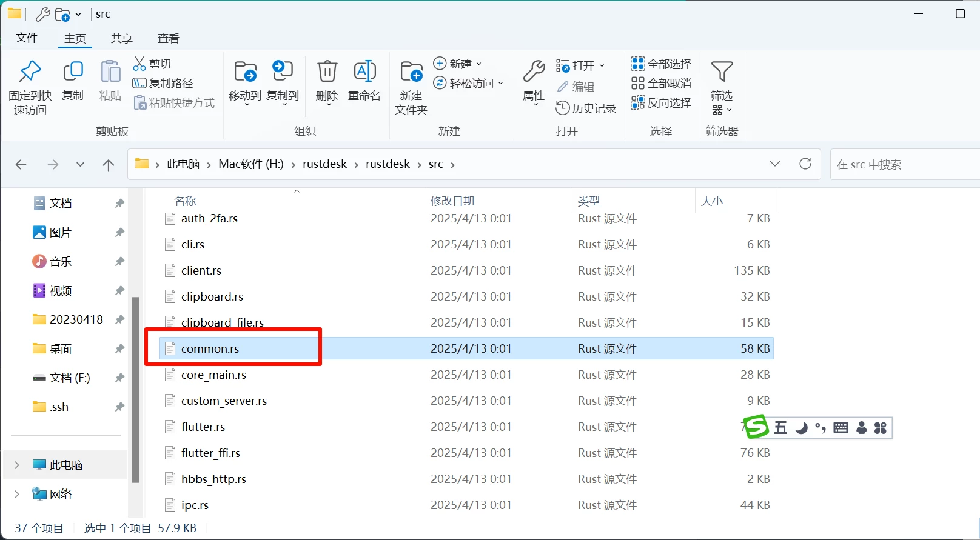Navigate up one folder level
This screenshot has width=980, height=540.
click(109, 164)
